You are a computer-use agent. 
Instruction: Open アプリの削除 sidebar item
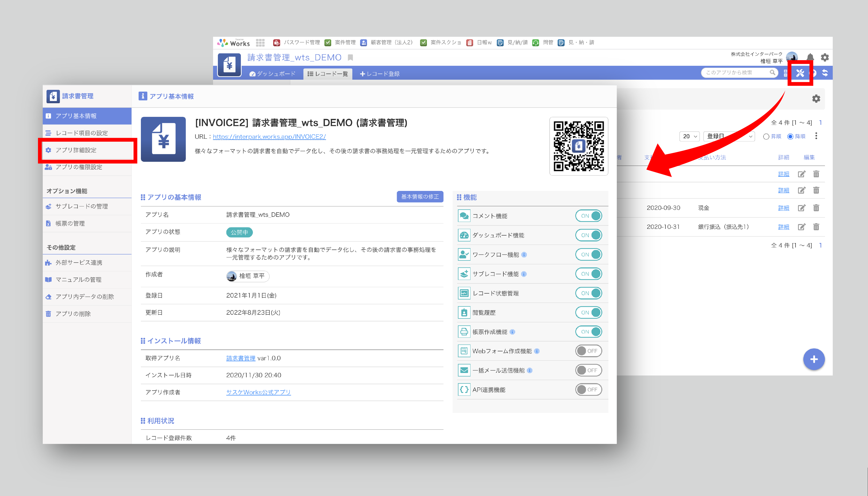click(x=87, y=314)
